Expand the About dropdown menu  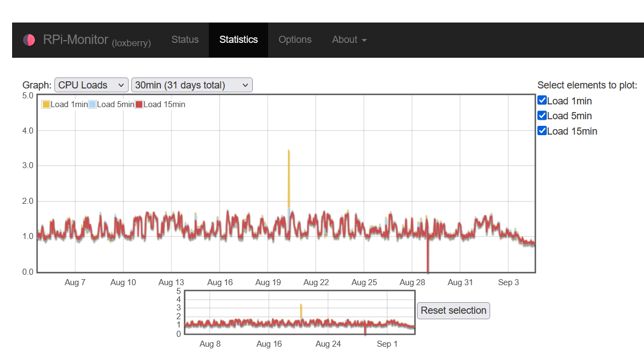pos(349,40)
